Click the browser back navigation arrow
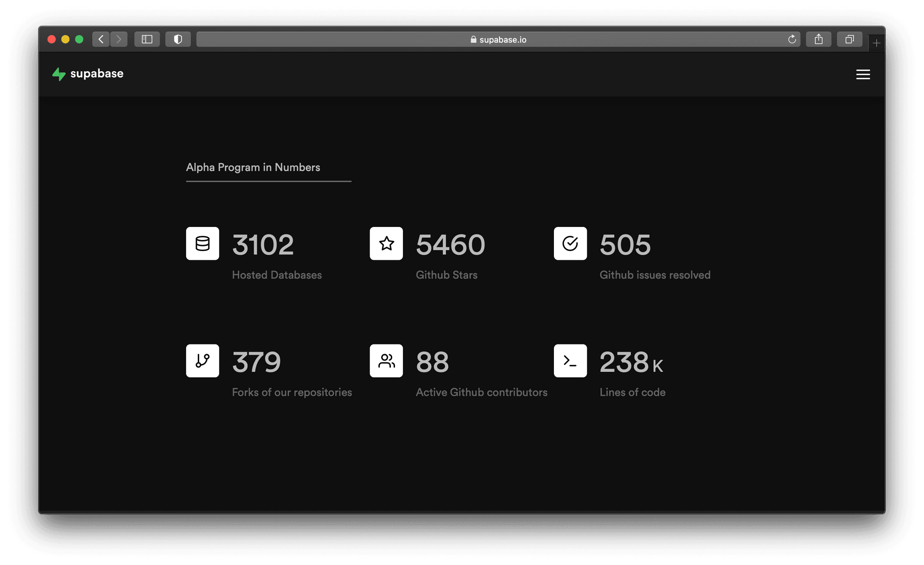The width and height of the screenshot is (924, 565). (100, 37)
